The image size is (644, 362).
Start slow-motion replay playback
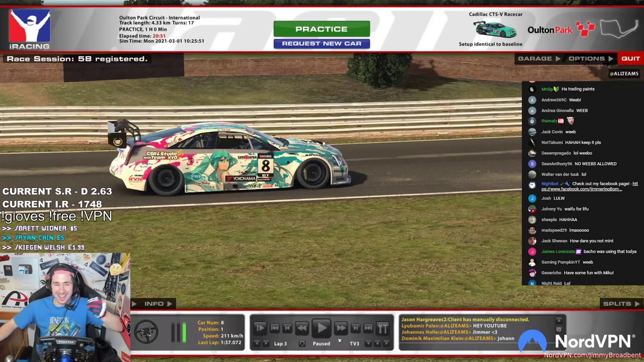coord(260,328)
